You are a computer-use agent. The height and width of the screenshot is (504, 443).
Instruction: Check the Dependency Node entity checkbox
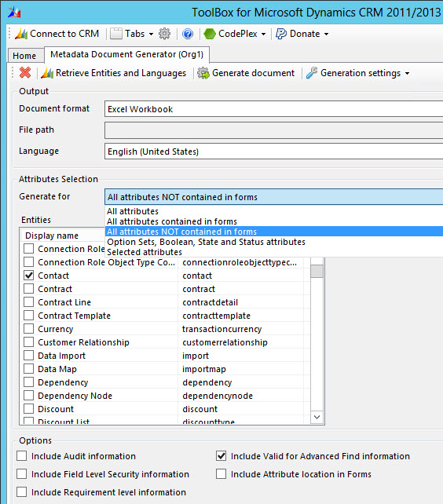coord(28,396)
